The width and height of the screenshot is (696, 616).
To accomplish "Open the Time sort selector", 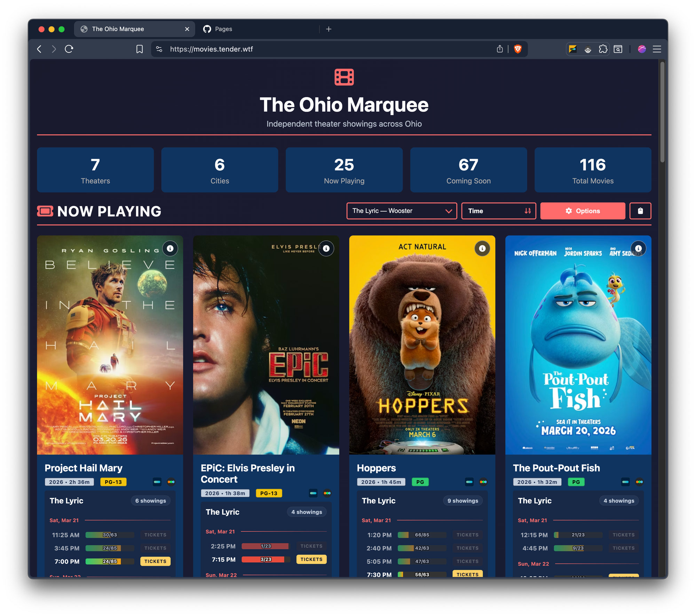I will tap(498, 211).
